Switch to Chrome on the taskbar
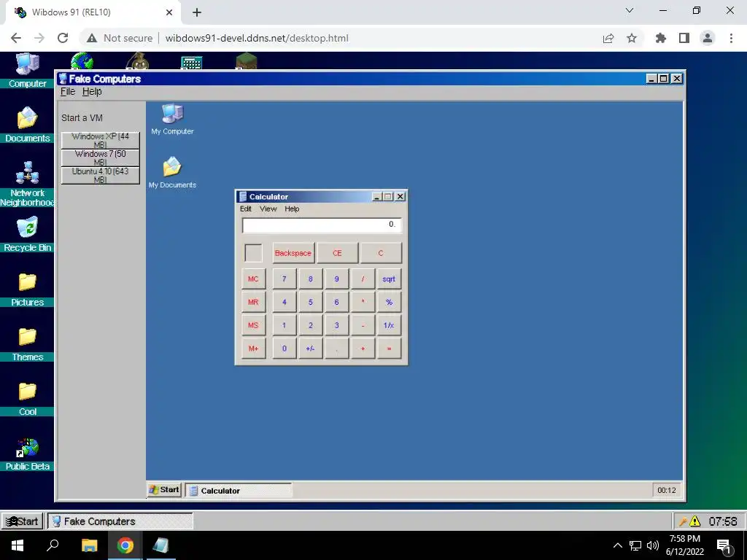The width and height of the screenshot is (747, 560). coord(125,545)
